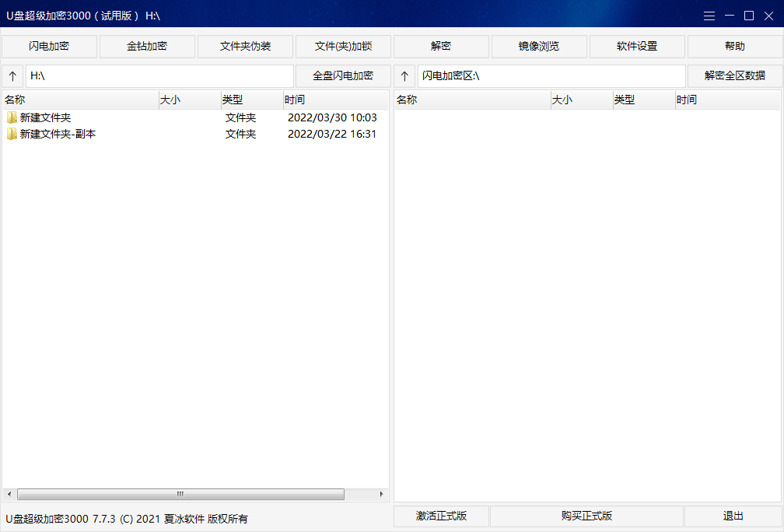Open 软件设置 (Software Settings)
Screen dimensions: 784x532
pos(636,46)
